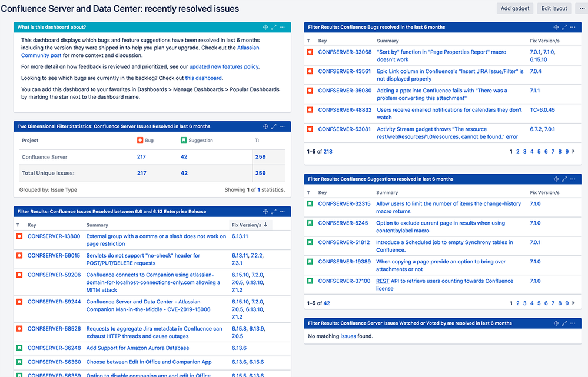Click next-page arrow in Confluence Bugs pagination

click(573, 151)
